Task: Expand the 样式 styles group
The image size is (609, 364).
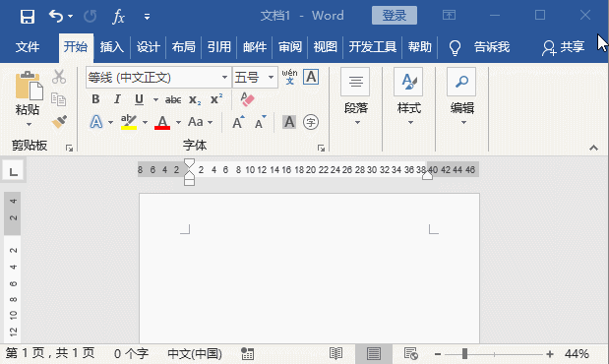Action: (x=409, y=97)
